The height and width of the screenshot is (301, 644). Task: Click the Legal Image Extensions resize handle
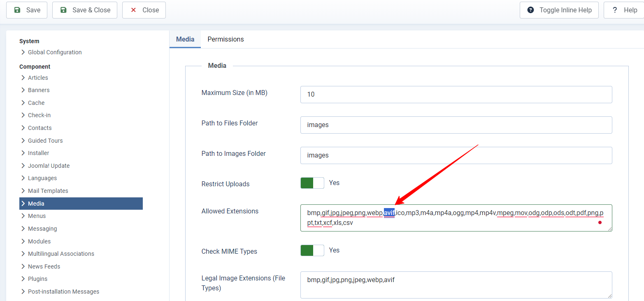tap(609, 295)
